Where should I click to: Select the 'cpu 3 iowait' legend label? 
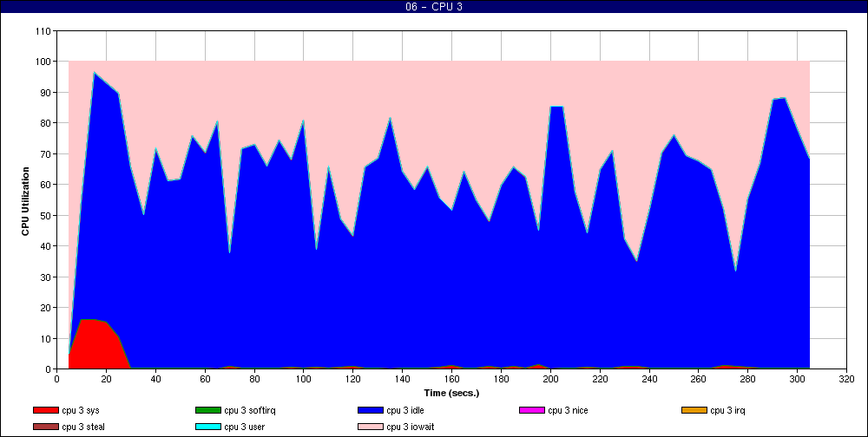coord(411,427)
